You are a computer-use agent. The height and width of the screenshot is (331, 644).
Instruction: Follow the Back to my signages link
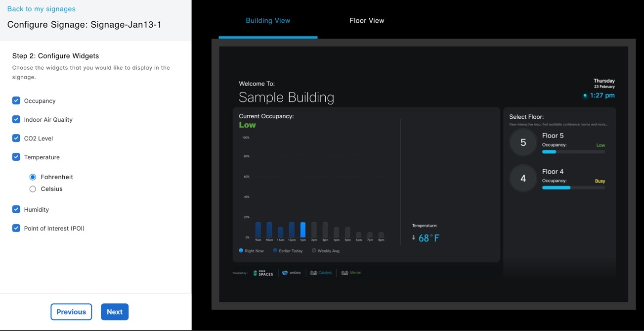pos(42,9)
